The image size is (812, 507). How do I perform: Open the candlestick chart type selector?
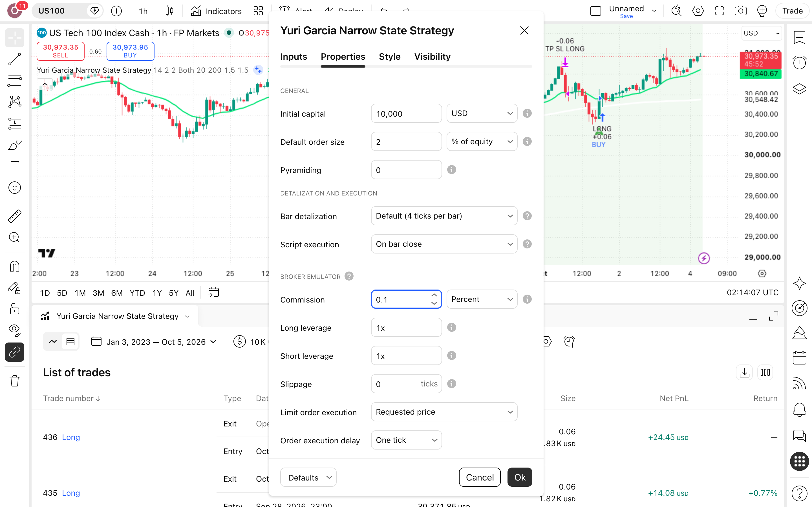169,11
